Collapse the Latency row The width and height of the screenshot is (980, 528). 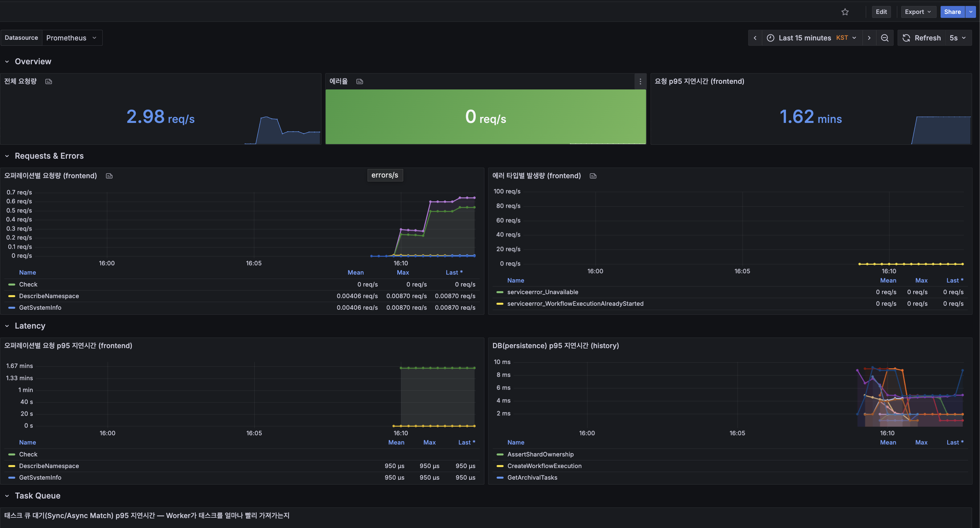tap(7, 326)
